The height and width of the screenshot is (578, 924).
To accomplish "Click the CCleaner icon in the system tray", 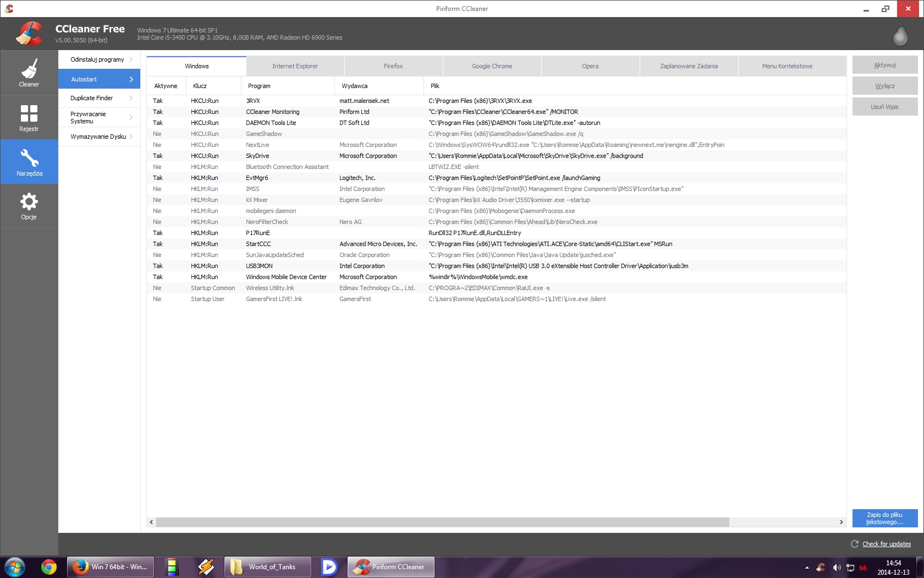I will point(821,568).
